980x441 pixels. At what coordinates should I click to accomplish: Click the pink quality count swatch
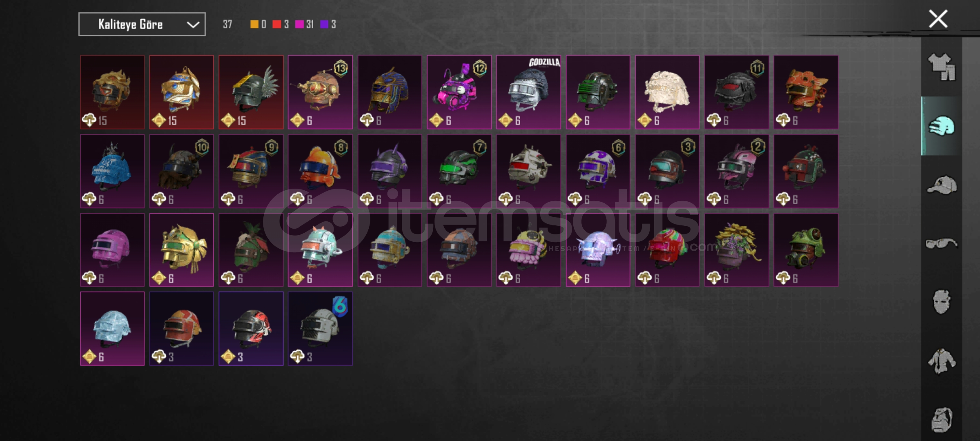299,24
